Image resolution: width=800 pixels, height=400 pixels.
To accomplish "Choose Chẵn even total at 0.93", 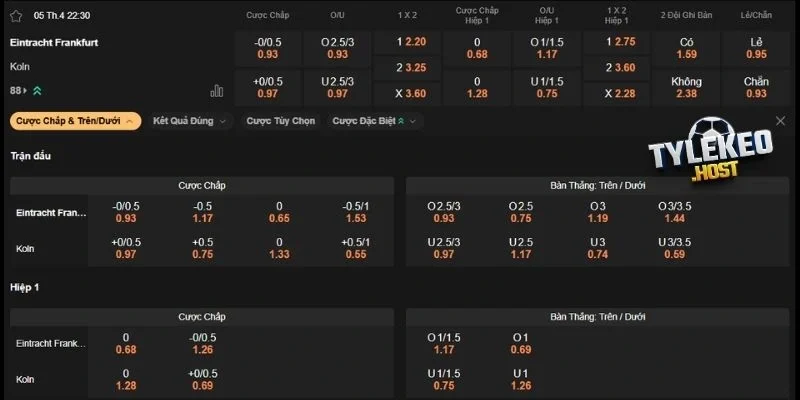I will [756, 87].
